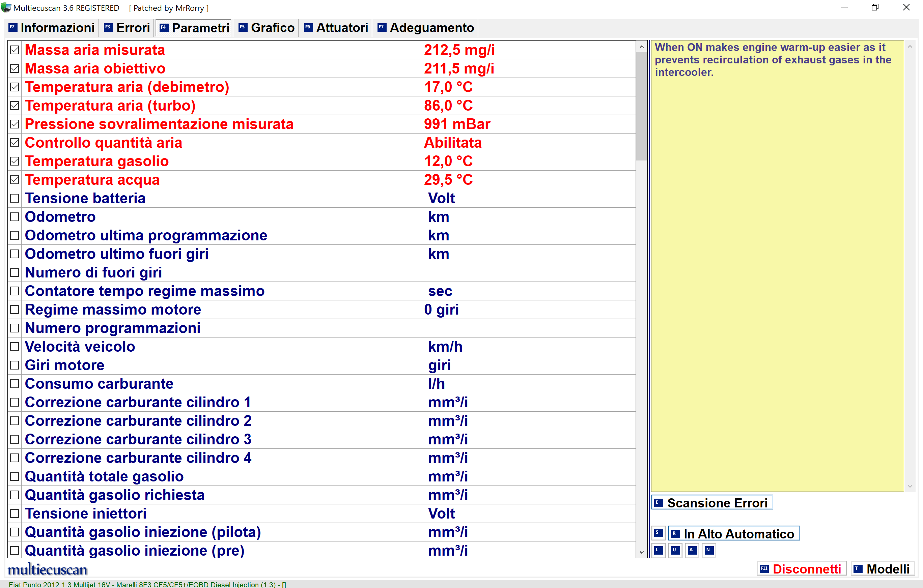Image resolution: width=923 pixels, height=588 pixels.
Task: Click the small S button
Action: pos(659,533)
